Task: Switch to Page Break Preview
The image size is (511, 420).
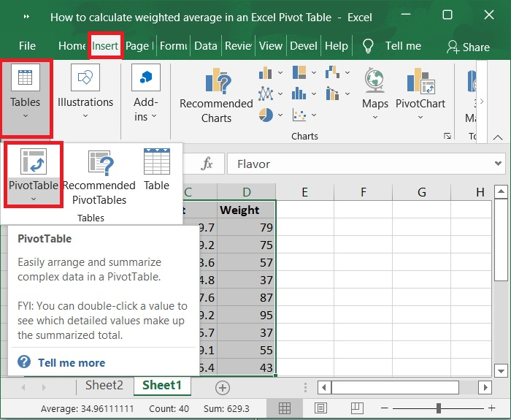Action: click(x=357, y=408)
